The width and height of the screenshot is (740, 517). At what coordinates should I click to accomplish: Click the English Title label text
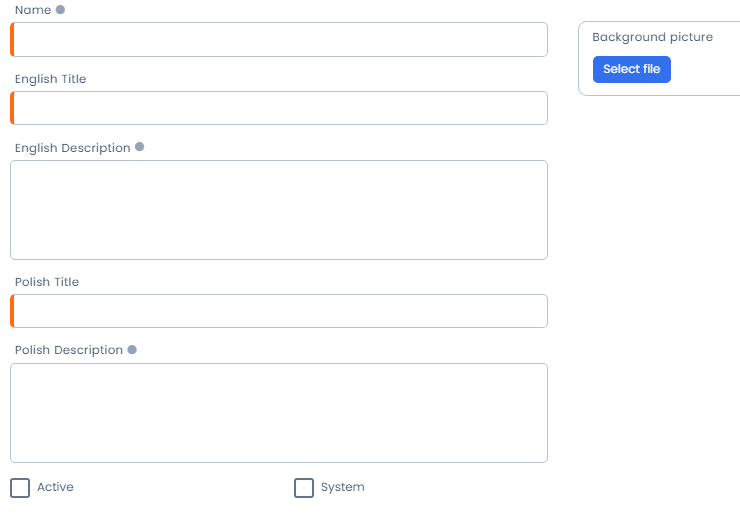click(51, 79)
